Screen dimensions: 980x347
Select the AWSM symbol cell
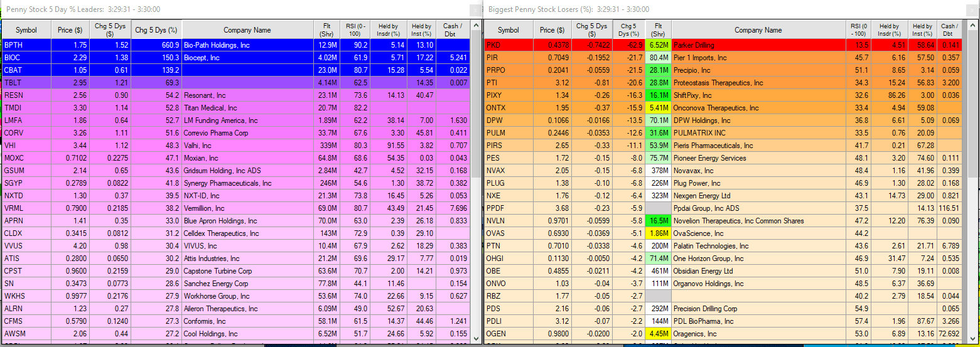26,334
